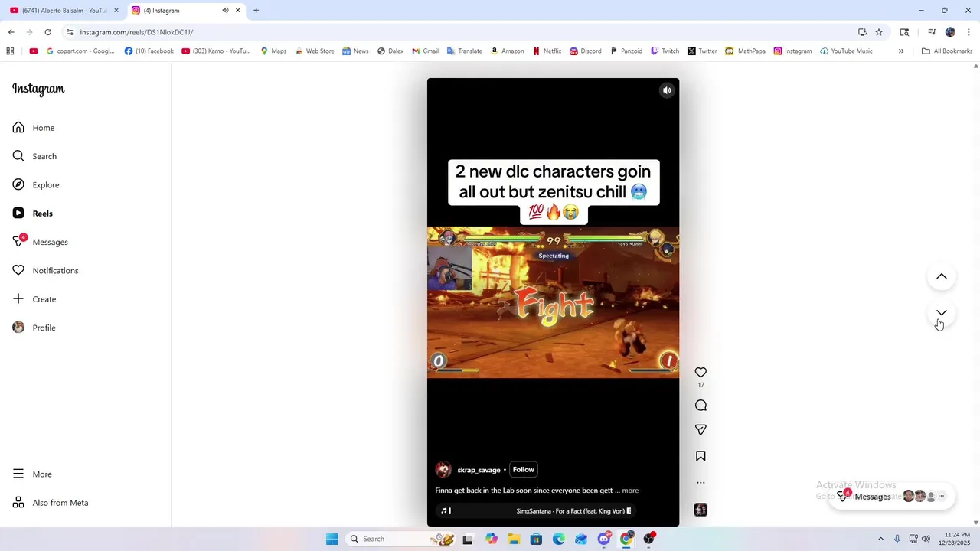
Task: Open Create in the sidebar
Action: pos(34,299)
